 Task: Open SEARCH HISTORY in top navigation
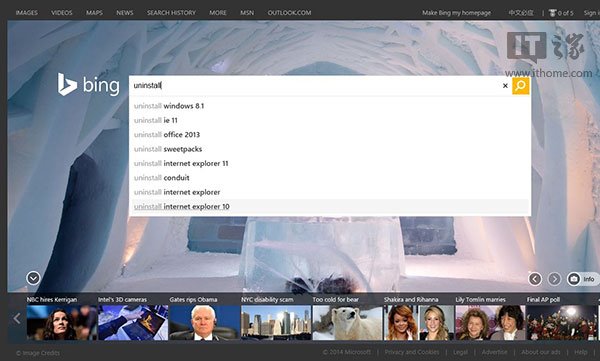click(171, 13)
